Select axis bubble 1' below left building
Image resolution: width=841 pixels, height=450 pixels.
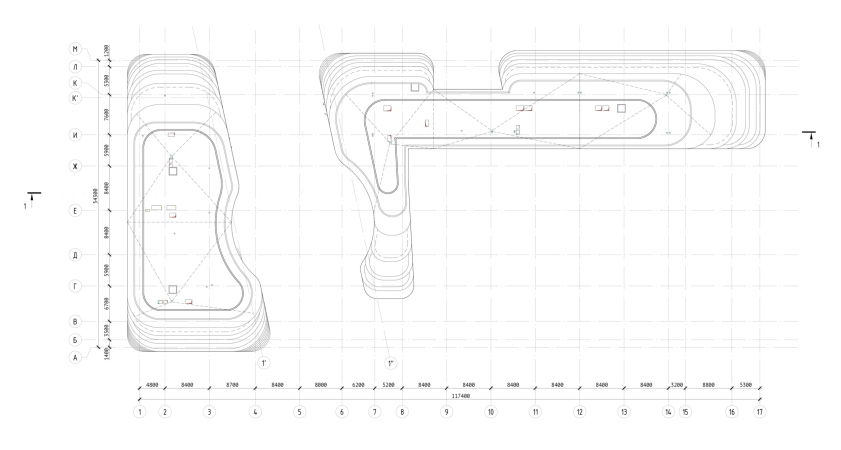264,363
